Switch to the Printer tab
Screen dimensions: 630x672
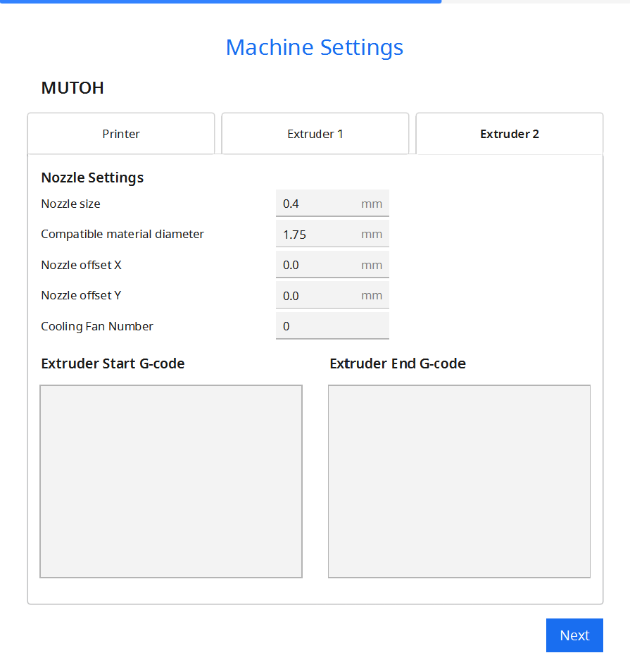coord(121,134)
